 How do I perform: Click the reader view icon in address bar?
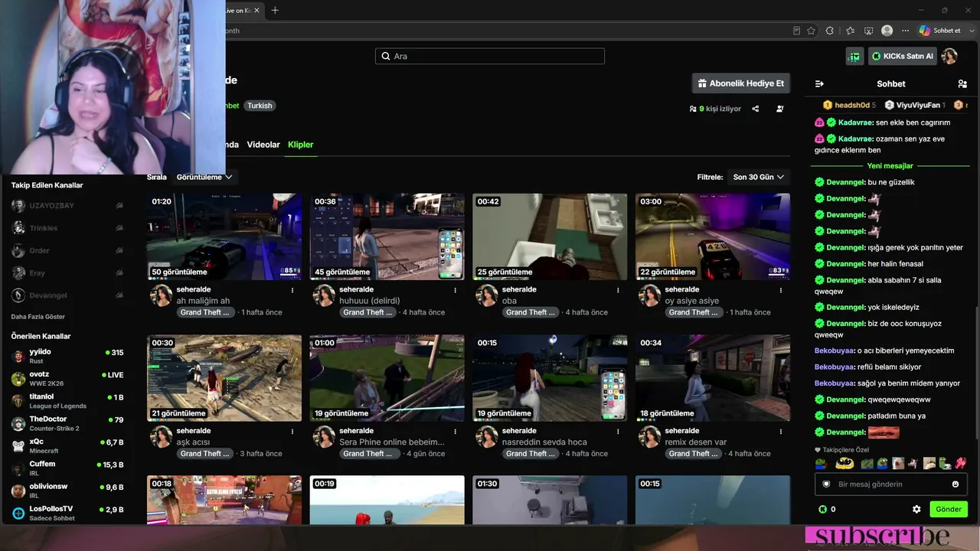[796, 31]
